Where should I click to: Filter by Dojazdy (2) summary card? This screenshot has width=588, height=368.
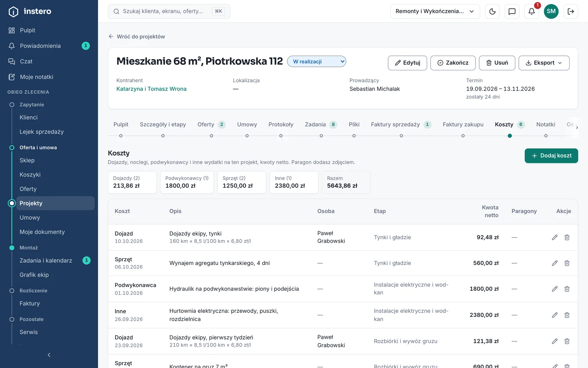[132, 182]
